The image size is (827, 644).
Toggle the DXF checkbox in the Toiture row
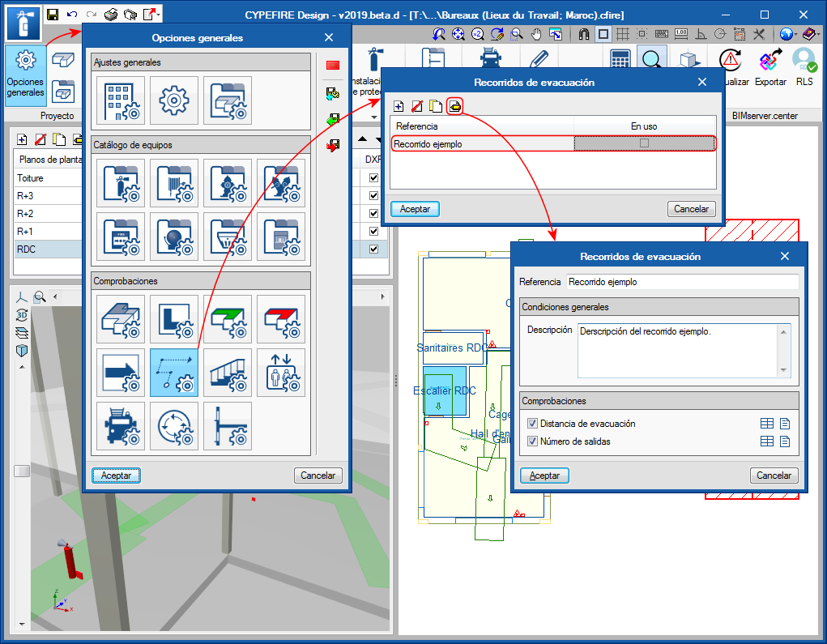pos(374,177)
